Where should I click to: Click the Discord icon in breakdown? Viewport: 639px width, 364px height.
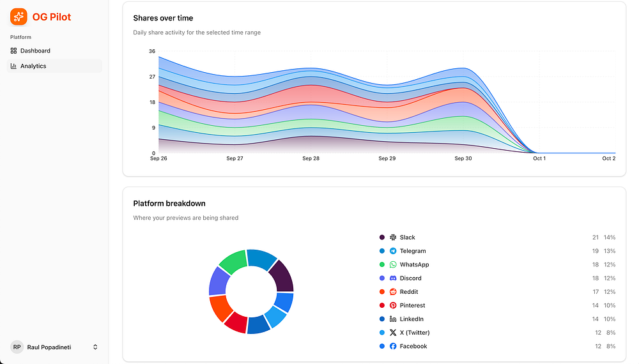point(393,278)
